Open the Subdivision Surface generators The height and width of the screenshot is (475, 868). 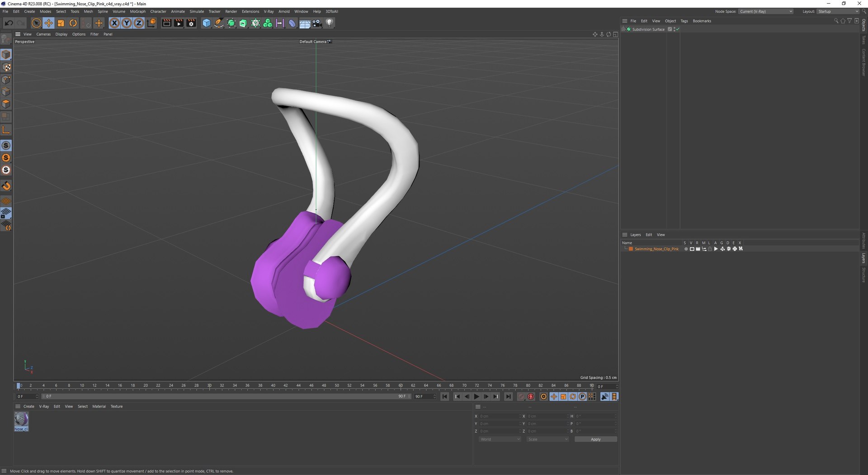231,23
